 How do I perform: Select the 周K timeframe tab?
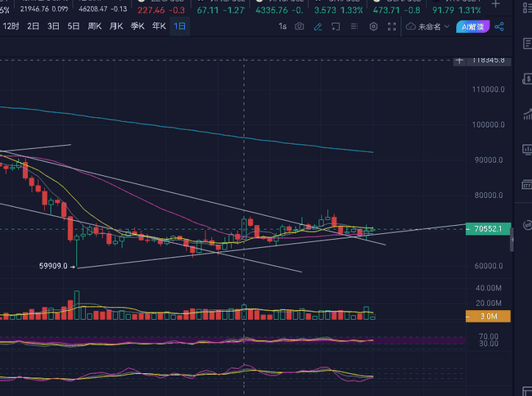pos(94,27)
